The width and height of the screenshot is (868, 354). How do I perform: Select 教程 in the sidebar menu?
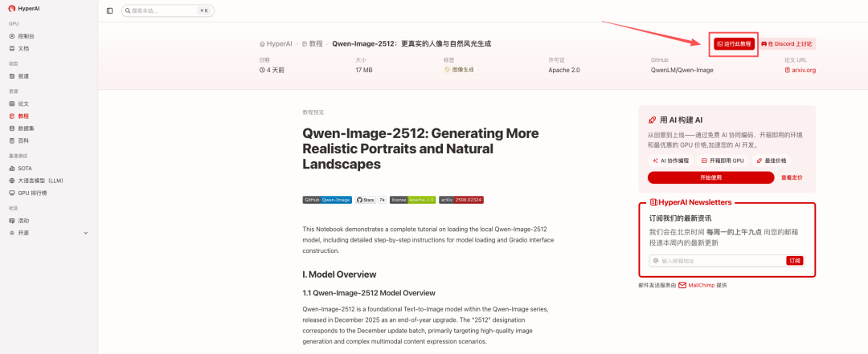click(23, 116)
